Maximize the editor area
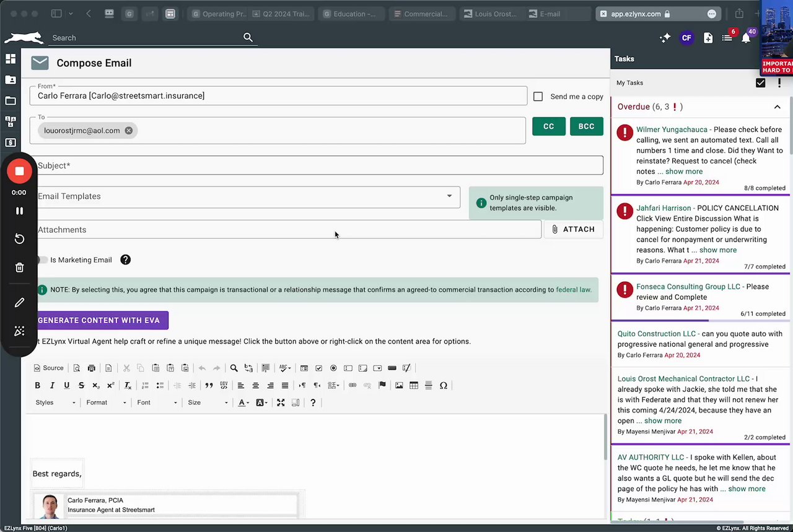Screen dimensions: 793x532 [x=281, y=403]
